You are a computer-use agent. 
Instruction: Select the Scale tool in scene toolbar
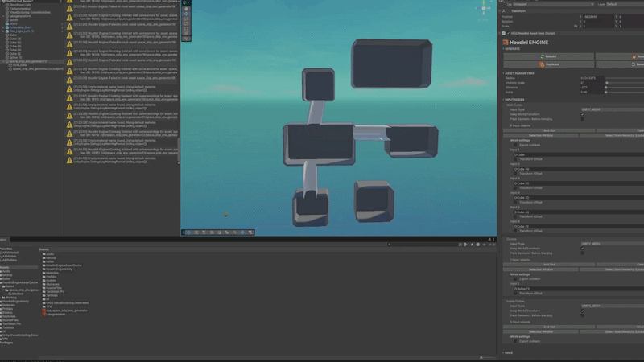tap(186, 24)
